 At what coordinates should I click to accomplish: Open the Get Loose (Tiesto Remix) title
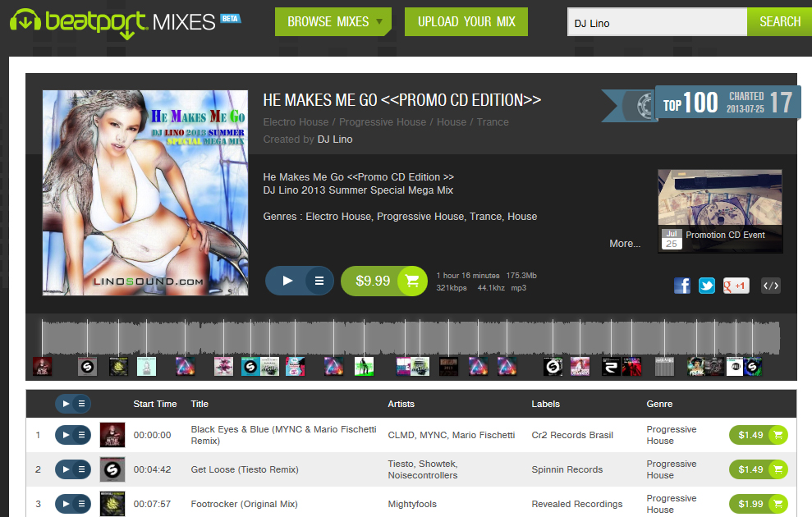tap(245, 469)
